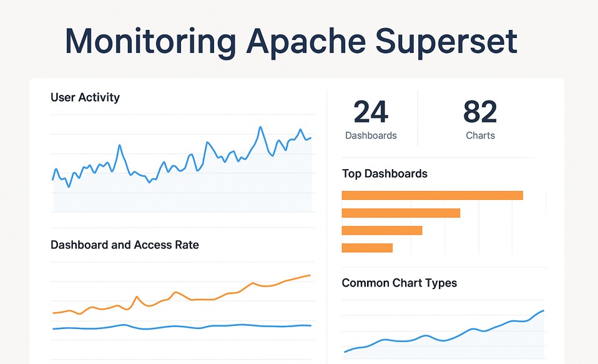Select the "Top Dashboards" heading

click(385, 174)
